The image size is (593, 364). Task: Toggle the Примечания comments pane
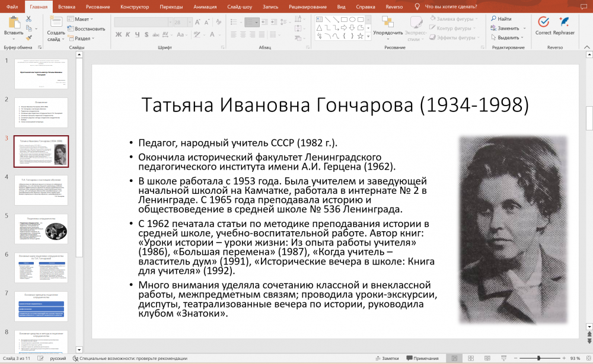pyautogui.click(x=422, y=359)
